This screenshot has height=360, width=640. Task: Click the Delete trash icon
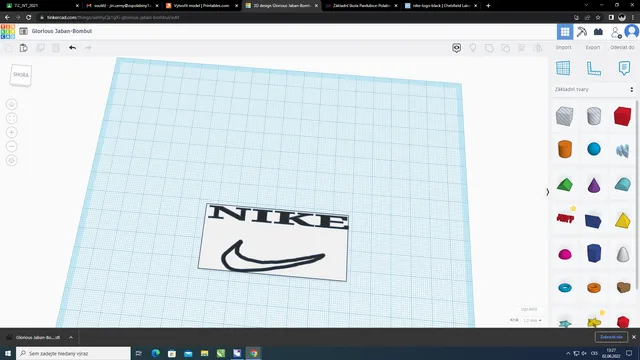coord(56,48)
